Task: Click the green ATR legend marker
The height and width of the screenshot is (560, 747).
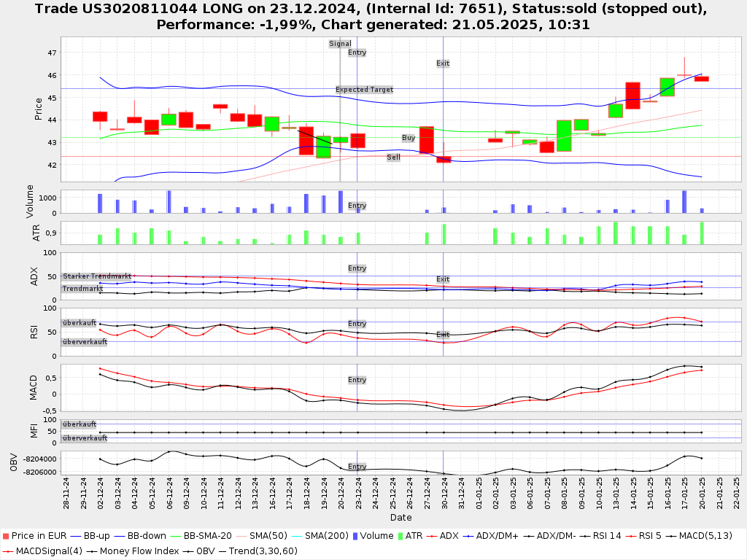Action: pyautogui.click(x=398, y=536)
